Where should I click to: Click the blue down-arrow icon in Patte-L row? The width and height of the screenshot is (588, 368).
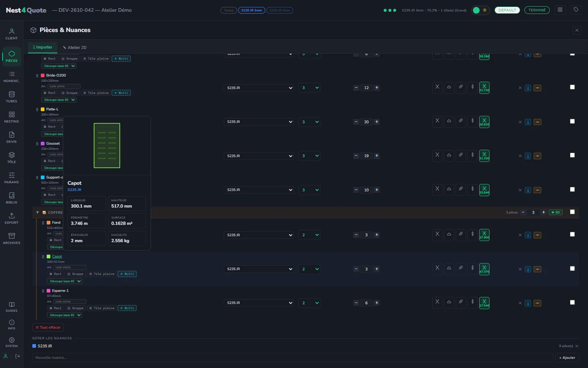[528, 122]
